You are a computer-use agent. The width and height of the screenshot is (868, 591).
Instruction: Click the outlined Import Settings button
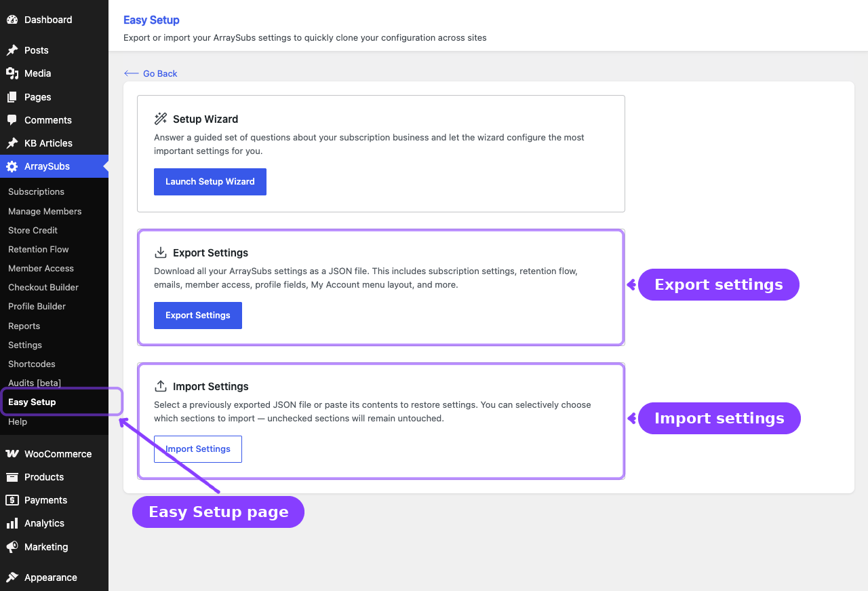(198, 449)
